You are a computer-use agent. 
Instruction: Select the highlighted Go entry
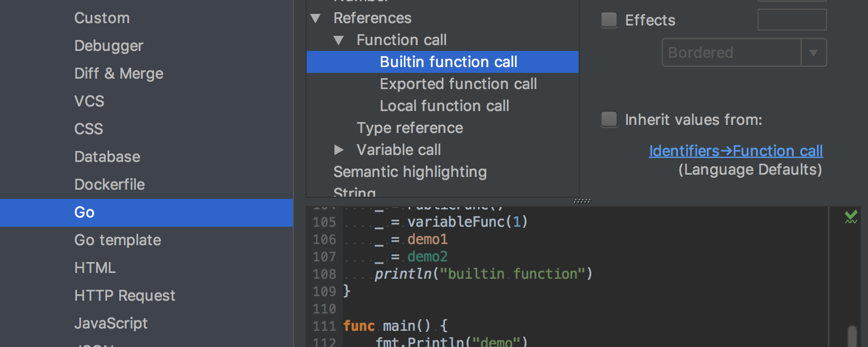coord(146,212)
